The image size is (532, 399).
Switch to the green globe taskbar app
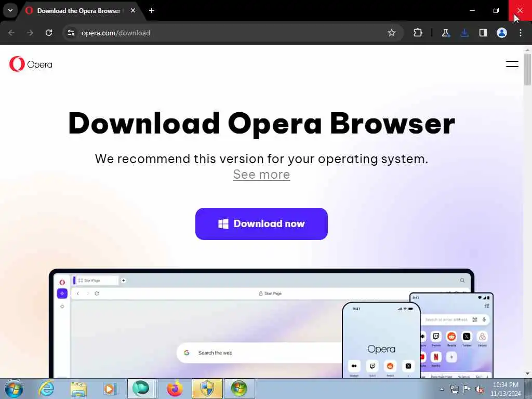141,389
